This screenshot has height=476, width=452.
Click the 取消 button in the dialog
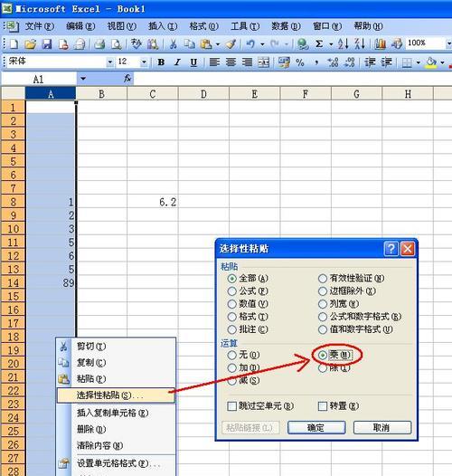pyautogui.click(x=382, y=428)
